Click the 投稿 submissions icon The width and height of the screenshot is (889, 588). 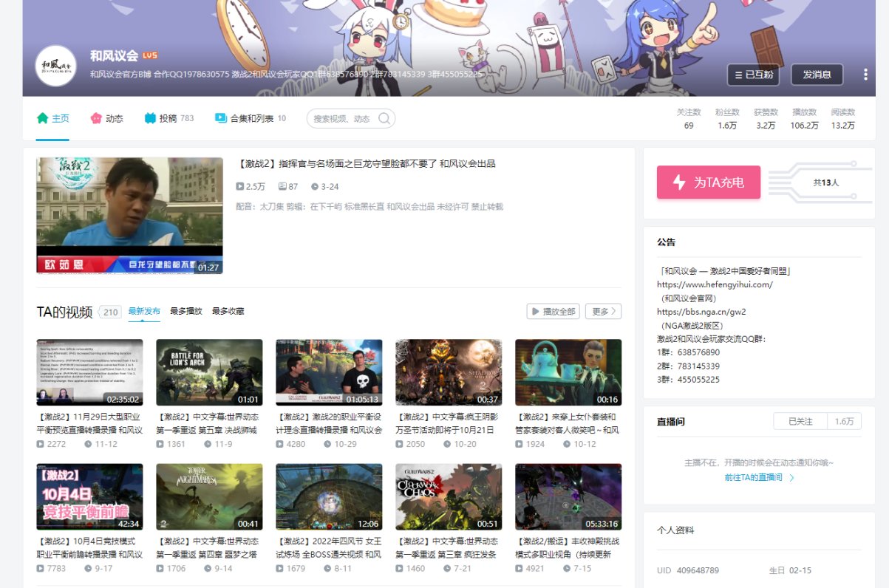150,118
